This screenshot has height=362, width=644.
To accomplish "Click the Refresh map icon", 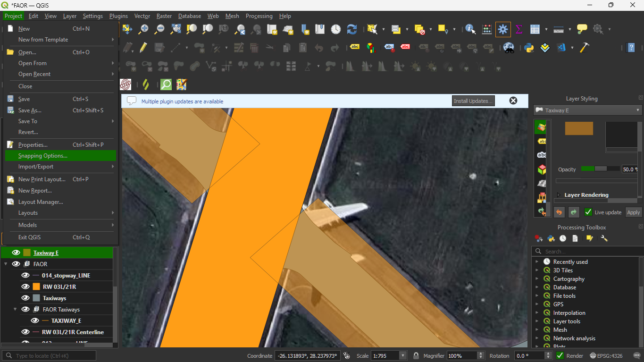I will 352,29.
